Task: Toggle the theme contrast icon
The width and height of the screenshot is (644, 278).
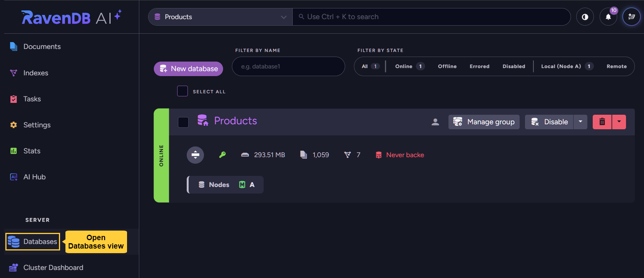Action: [585, 17]
